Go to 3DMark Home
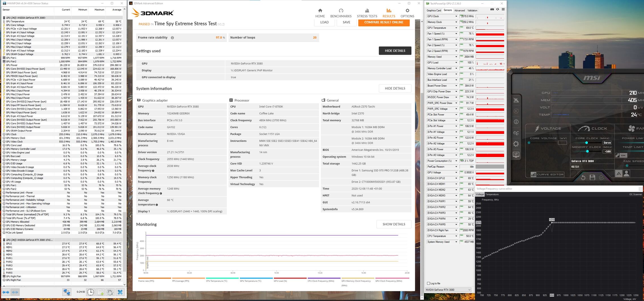The width and height of the screenshot is (644, 301). click(320, 13)
